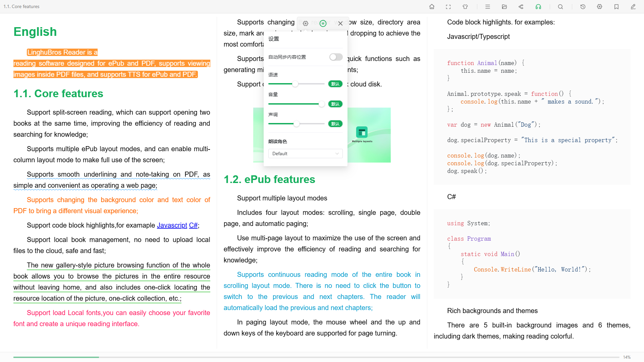Click the TTS popup settings gear icon
Image resolution: width=644 pixels, height=362 pixels.
306,23
